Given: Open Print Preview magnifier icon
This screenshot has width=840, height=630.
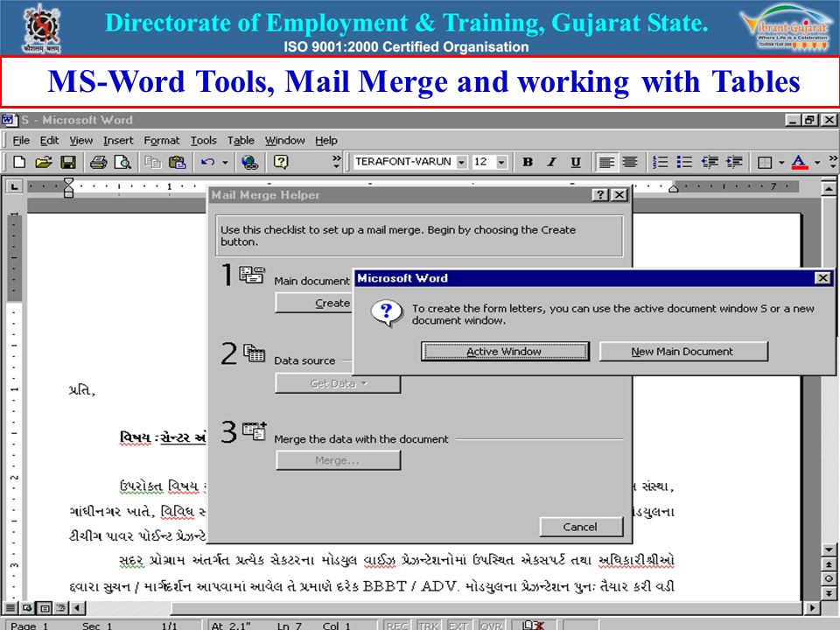Looking at the screenshot, I should [123, 162].
